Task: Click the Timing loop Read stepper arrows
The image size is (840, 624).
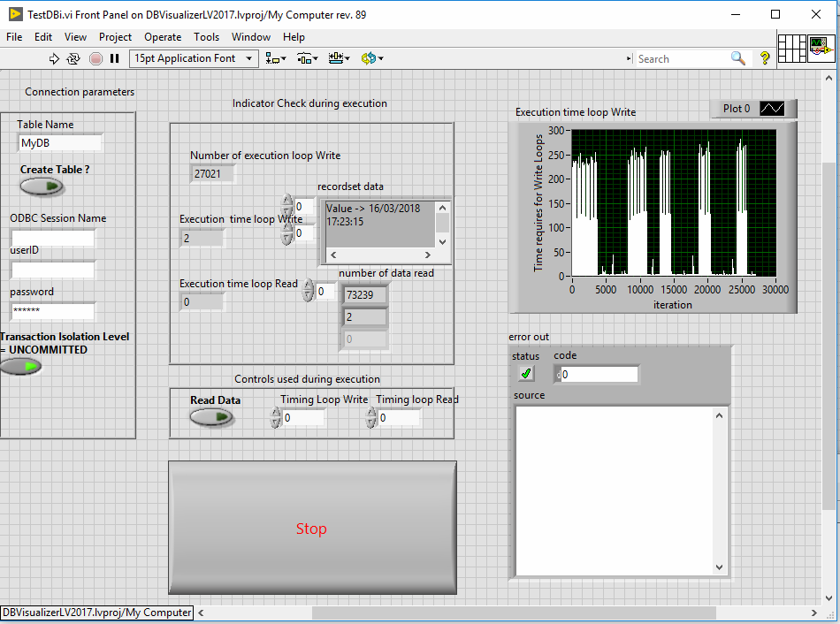Action: pyautogui.click(x=370, y=417)
